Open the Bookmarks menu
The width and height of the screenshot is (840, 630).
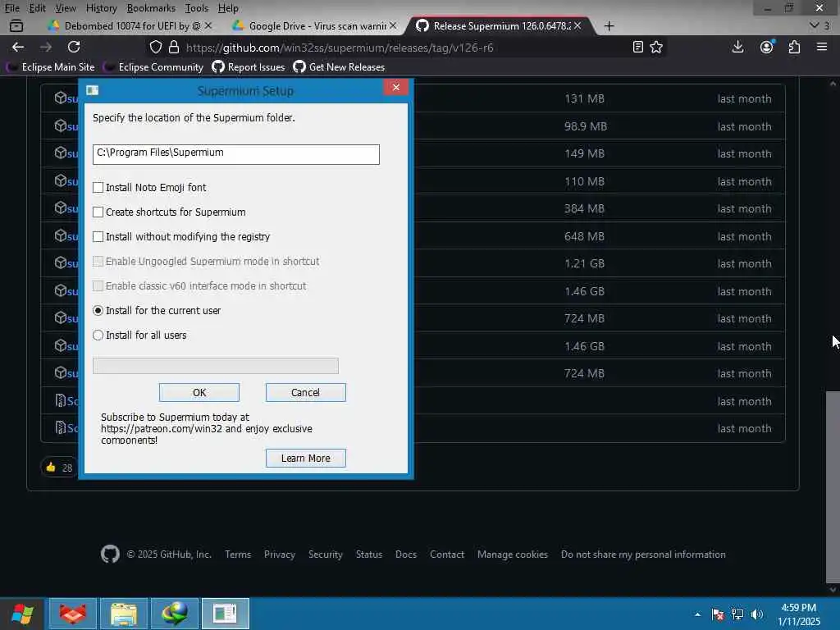coord(151,8)
